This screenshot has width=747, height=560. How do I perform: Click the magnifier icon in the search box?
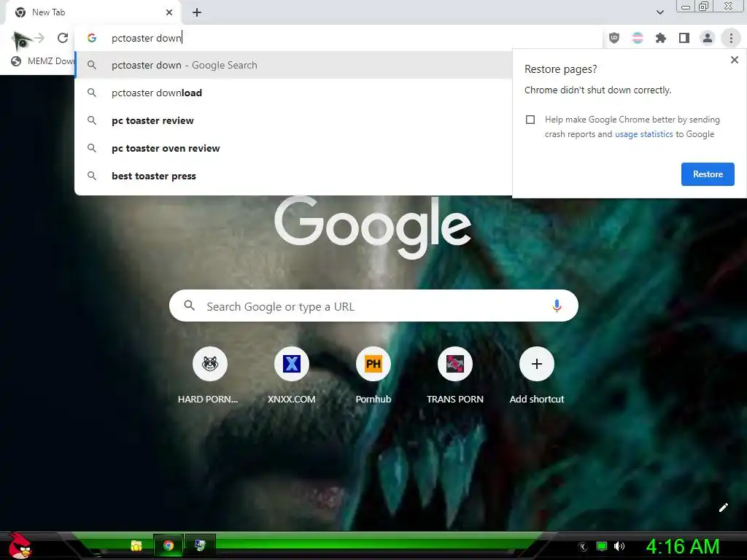click(x=189, y=306)
